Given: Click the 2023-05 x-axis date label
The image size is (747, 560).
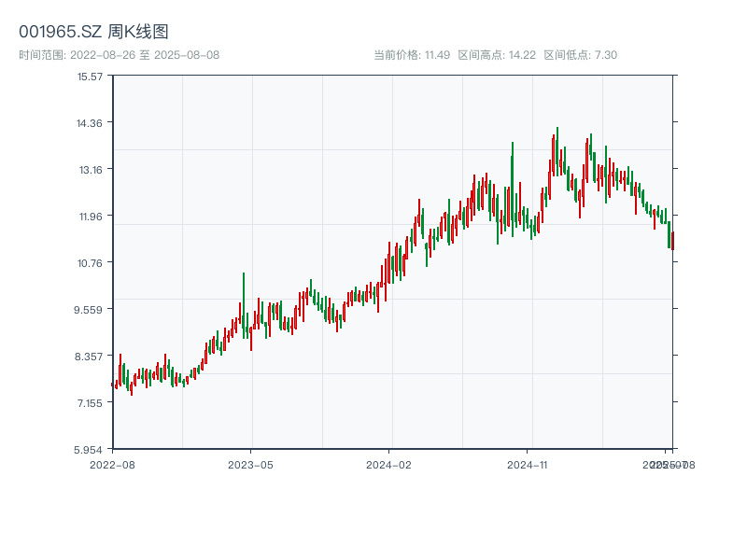Looking at the screenshot, I should pyautogui.click(x=250, y=464).
